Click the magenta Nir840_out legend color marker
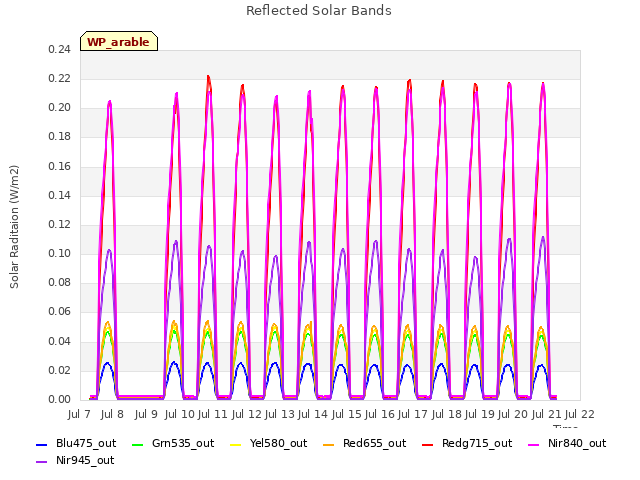640x480 pixels. click(x=534, y=444)
